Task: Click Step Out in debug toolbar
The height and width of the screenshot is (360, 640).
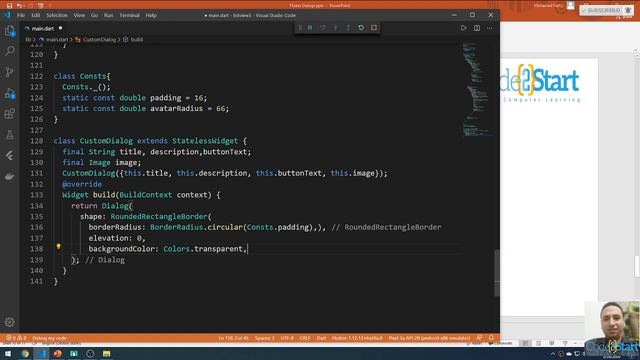Action: coord(348,28)
